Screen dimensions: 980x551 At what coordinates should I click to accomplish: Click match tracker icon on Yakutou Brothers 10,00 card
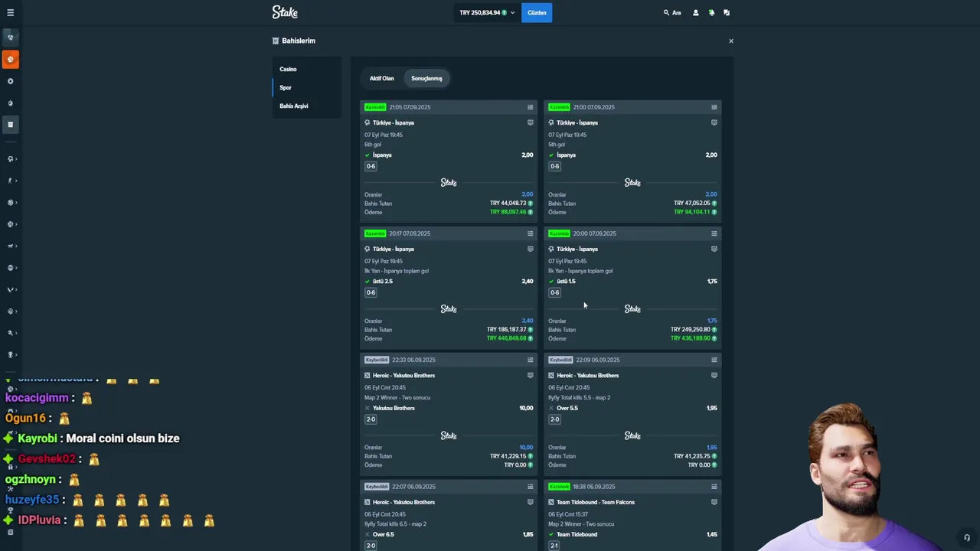click(x=530, y=375)
